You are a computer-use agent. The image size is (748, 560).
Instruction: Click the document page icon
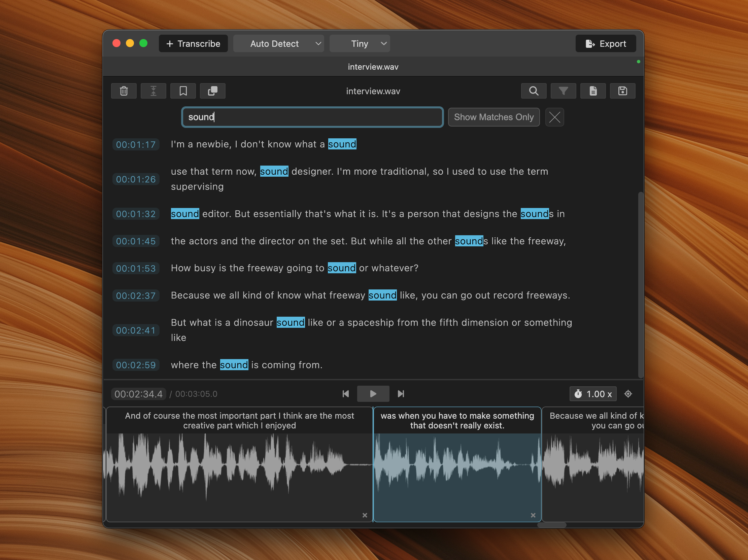[593, 91]
